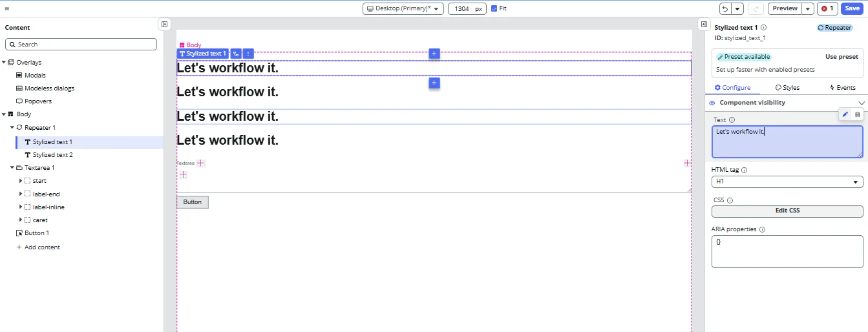Screen dimensions: 868x332
Task: Open the undo history dropdown arrow
Action: [737, 8]
